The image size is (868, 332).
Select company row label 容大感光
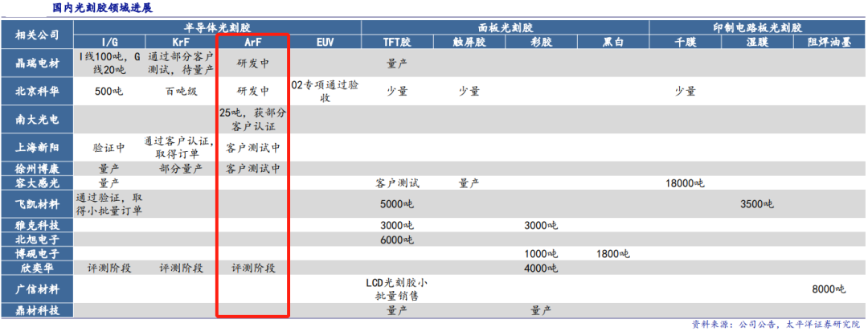(37, 182)
